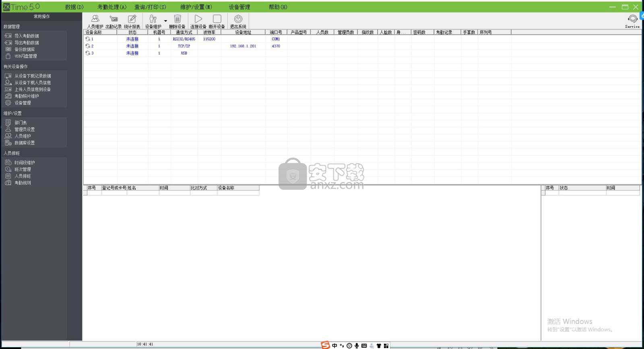Click the keyboard icon in IME bar
The image size is (644, 349).
[364, 346]
